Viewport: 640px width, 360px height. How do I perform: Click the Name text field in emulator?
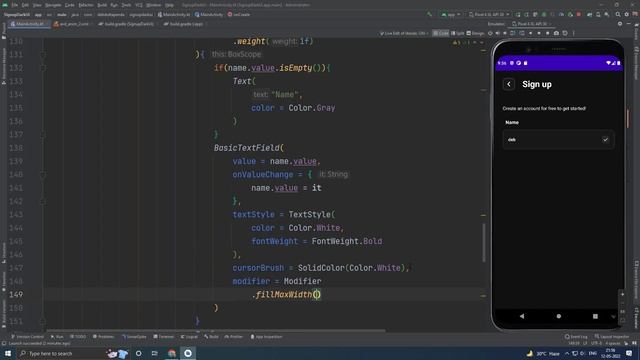558,140
